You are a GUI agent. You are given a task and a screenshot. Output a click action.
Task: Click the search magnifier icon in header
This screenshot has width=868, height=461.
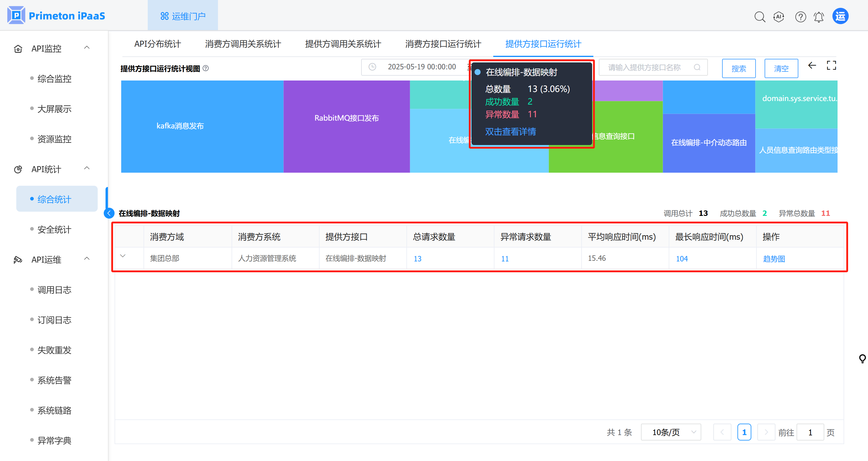(759, 17)
